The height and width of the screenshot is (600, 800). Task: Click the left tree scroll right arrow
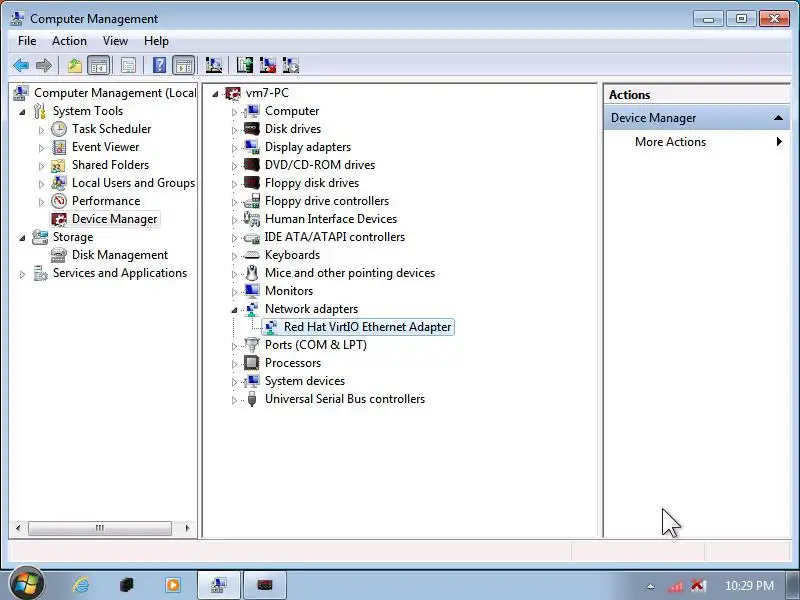tap(187, 528)
